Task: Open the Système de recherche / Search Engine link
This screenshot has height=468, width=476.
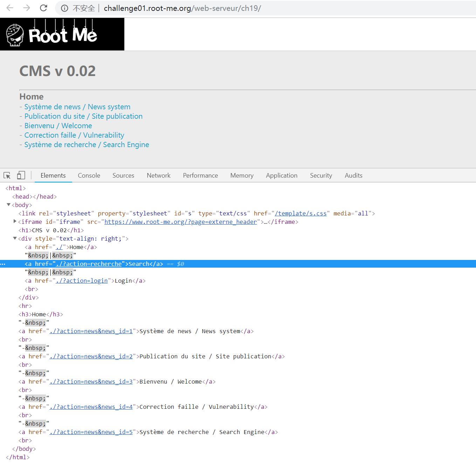Action: (x=86, y=144)
